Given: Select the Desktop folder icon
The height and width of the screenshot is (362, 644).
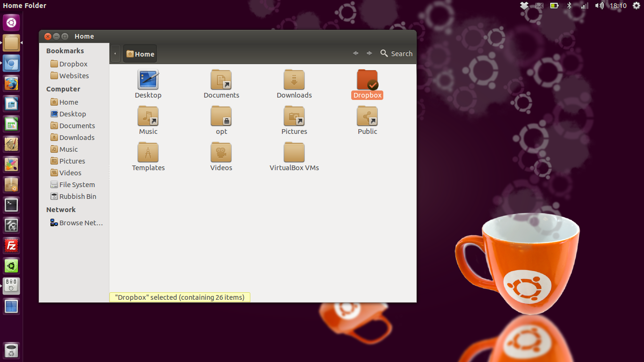Looking at the screenshot, I should (148, 80).
